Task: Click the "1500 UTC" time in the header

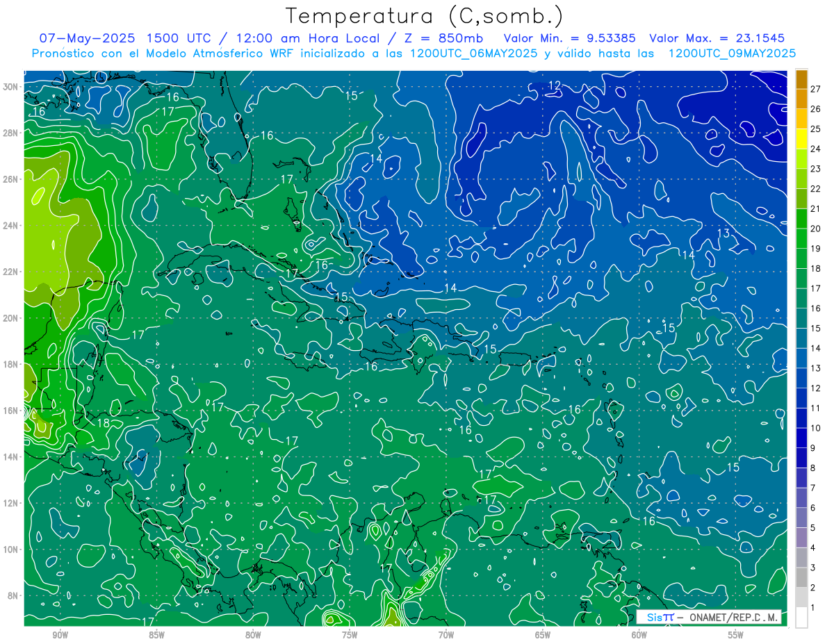Action: click(177, 38)
